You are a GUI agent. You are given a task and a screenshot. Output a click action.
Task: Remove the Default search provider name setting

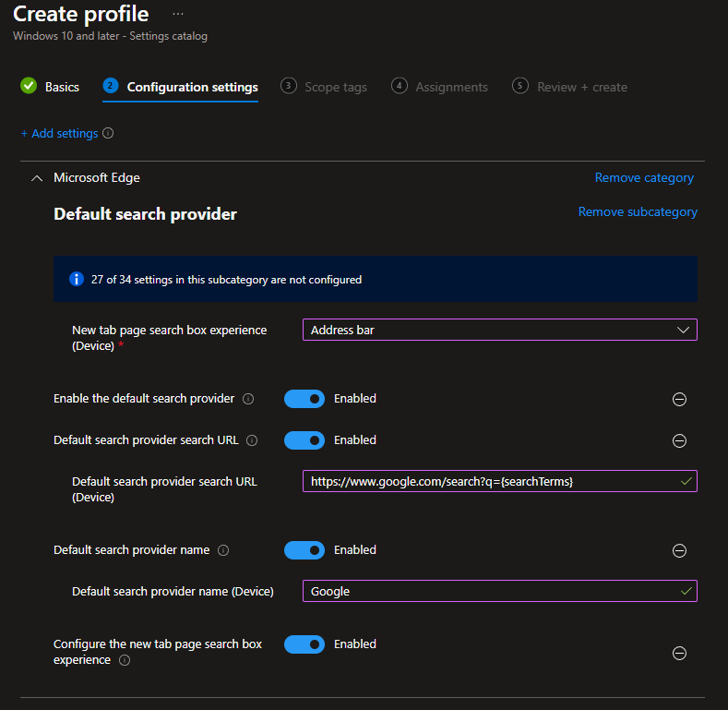coord(679,550)
